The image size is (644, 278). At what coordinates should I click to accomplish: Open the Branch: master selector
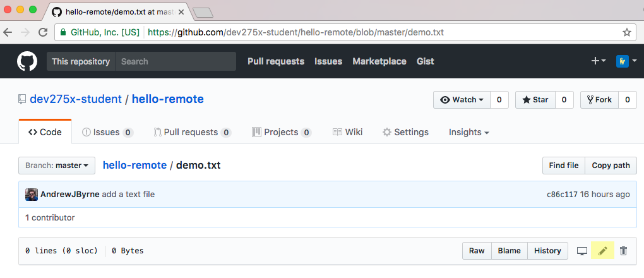click(x=57, y=166)
